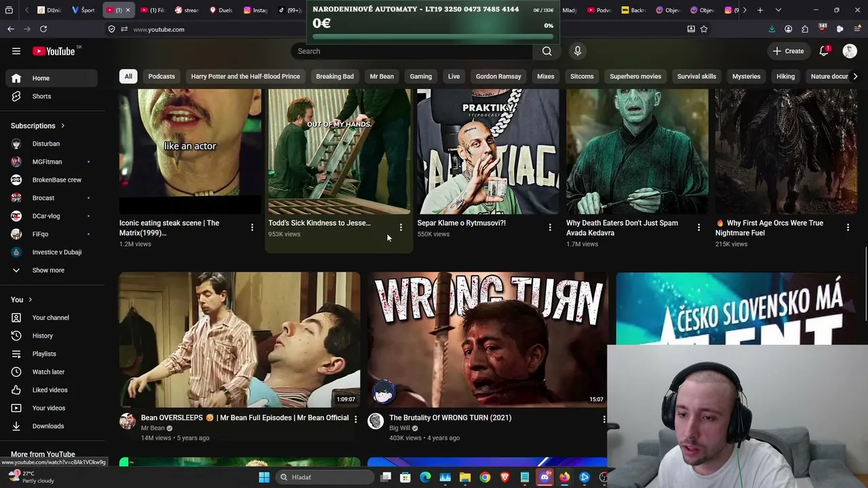Expand the Subscriptions section arrow
Viewport: 868px width, 488px height.
[63, 126]
